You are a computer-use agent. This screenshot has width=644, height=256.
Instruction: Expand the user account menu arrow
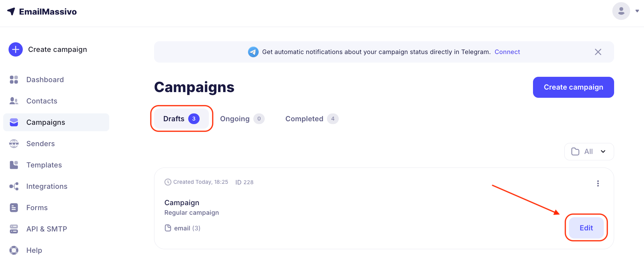click(x=637, y=11)
